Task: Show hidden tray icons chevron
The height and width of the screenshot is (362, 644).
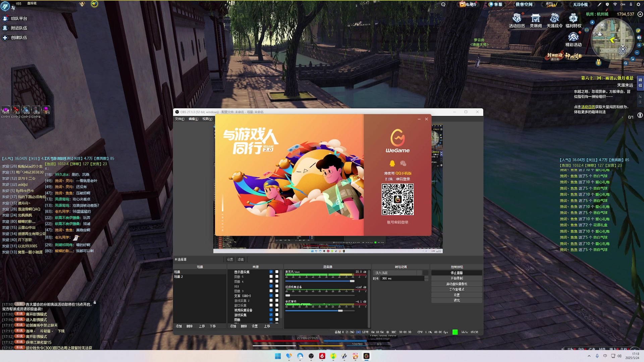Action: (x=589, y=356)
